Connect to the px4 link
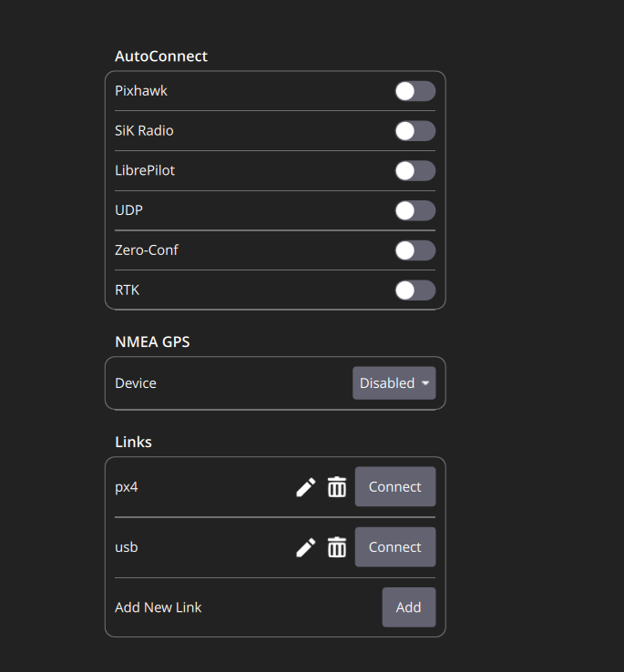This screenshot has height=672, width=624. click(x=394, y=487)
